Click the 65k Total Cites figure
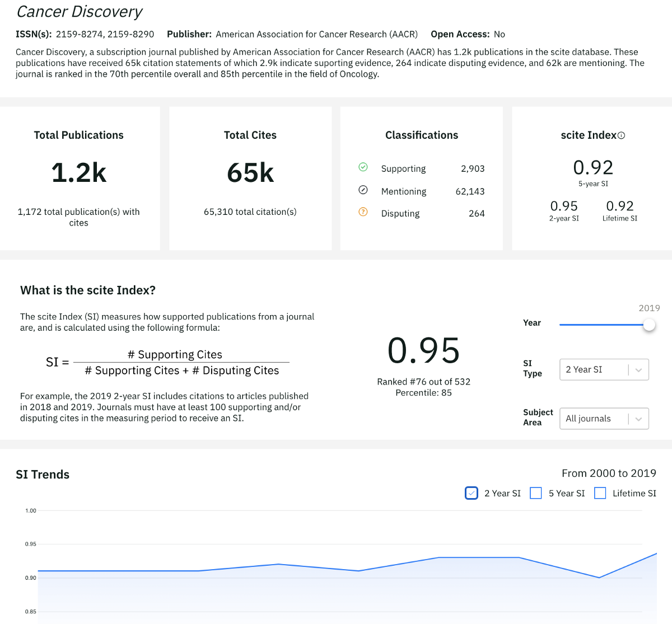Image resolution: width=672 pixels, height=624 pixels. click(250, 173)
